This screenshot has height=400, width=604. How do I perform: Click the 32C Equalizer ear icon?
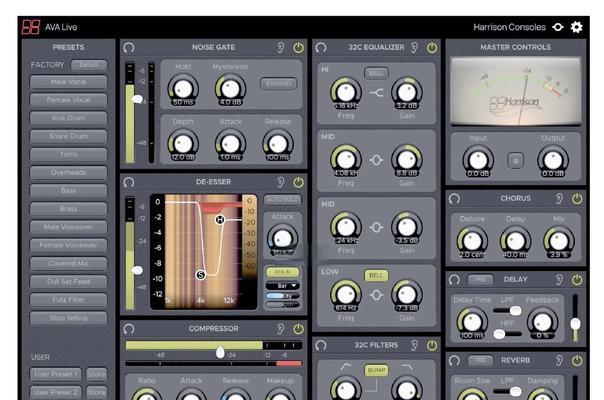pos(414,48)
